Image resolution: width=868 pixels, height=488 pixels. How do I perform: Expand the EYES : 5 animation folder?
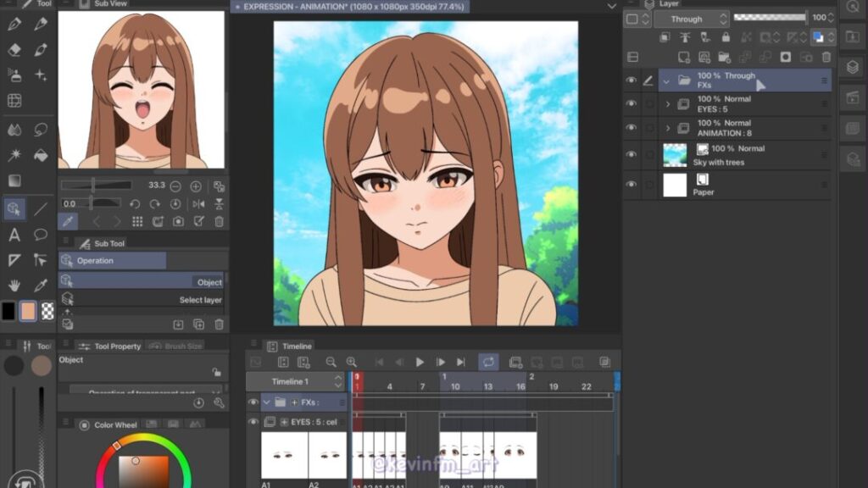click(x=668, y=104)
